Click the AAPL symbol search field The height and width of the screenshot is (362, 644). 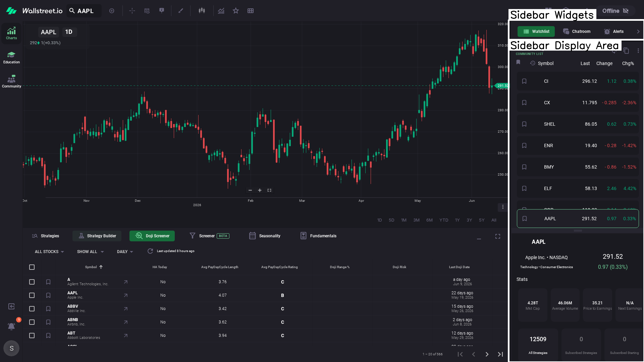pyautogui.click(x=84, y=11)
